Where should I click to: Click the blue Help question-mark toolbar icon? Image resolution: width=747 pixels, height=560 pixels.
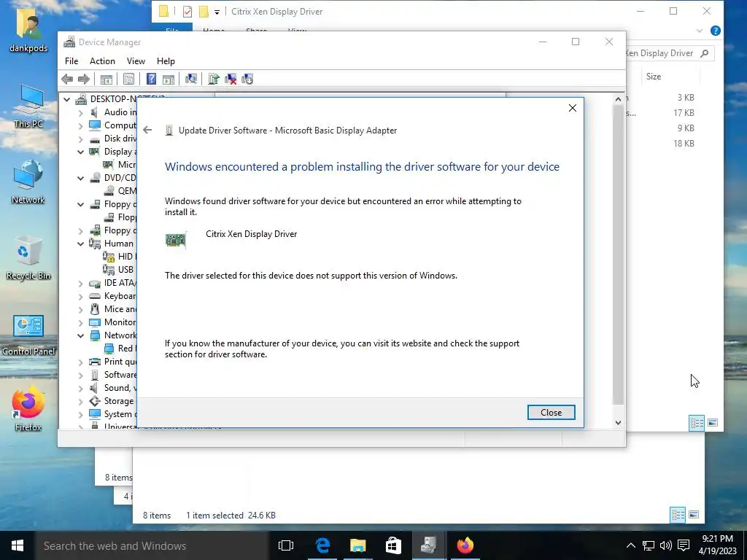[151, 79]
